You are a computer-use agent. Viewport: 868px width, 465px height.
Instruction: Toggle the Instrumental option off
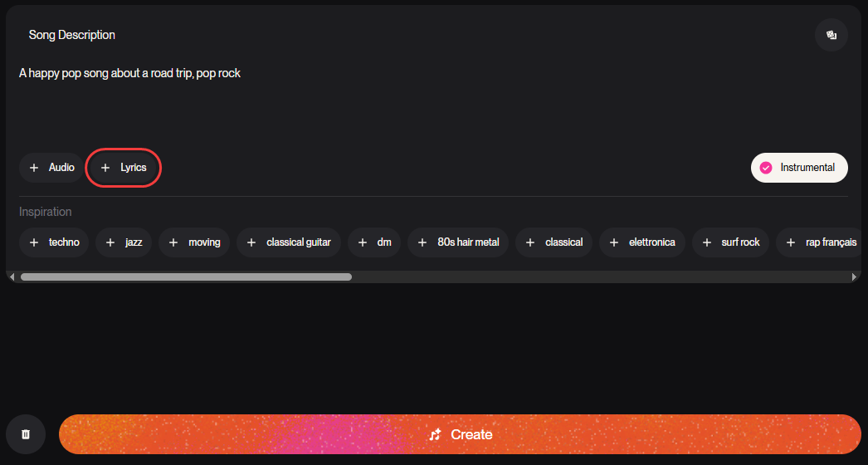coord(799,168)
